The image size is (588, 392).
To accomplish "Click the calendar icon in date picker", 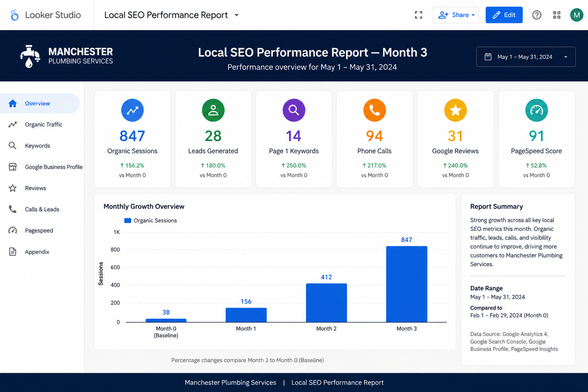I will coord(488,57).
